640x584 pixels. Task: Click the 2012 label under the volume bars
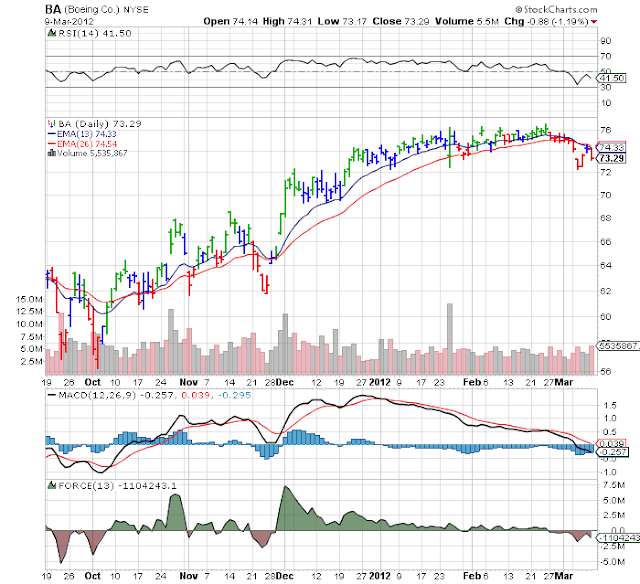pyautogui.click(x=380, y=382)
